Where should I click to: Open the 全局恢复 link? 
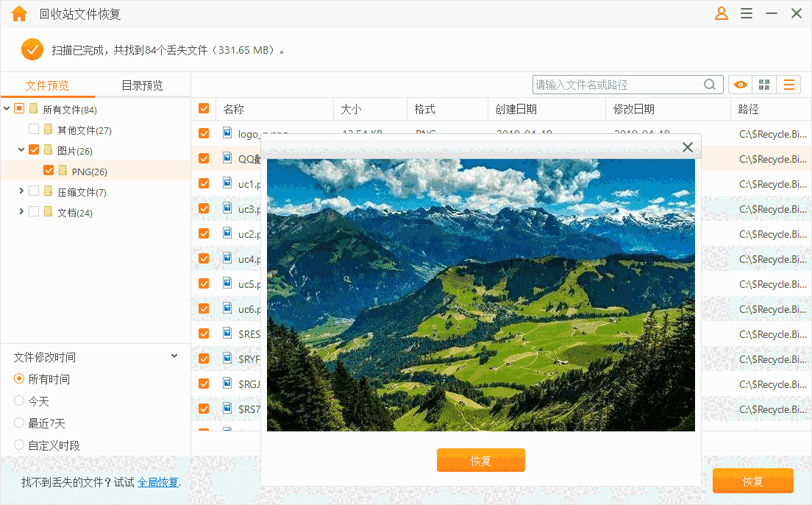[x=157, y=482]
